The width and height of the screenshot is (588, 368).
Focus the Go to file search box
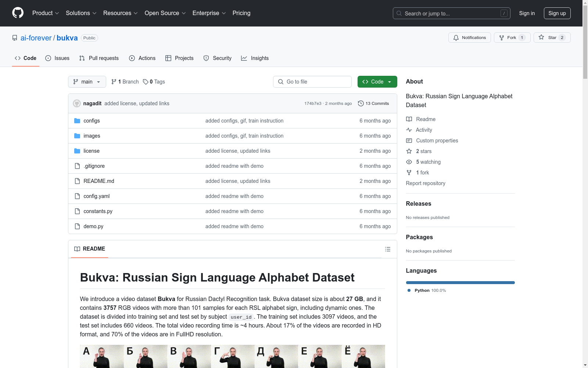[x=312, y=82]
